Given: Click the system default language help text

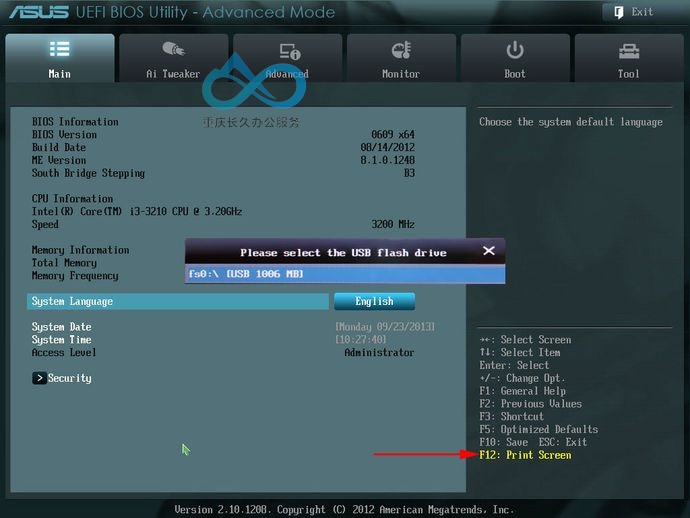Looking at the screenshot, I should coord(571,122).
